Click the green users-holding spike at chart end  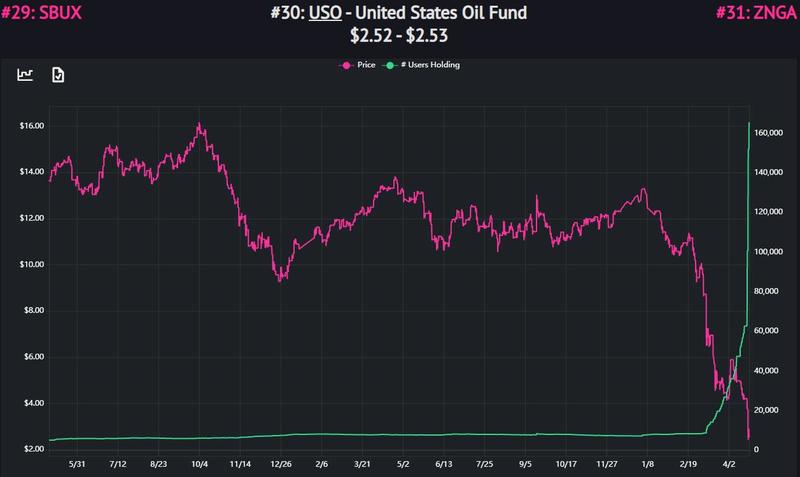click(x=749, y=123)
